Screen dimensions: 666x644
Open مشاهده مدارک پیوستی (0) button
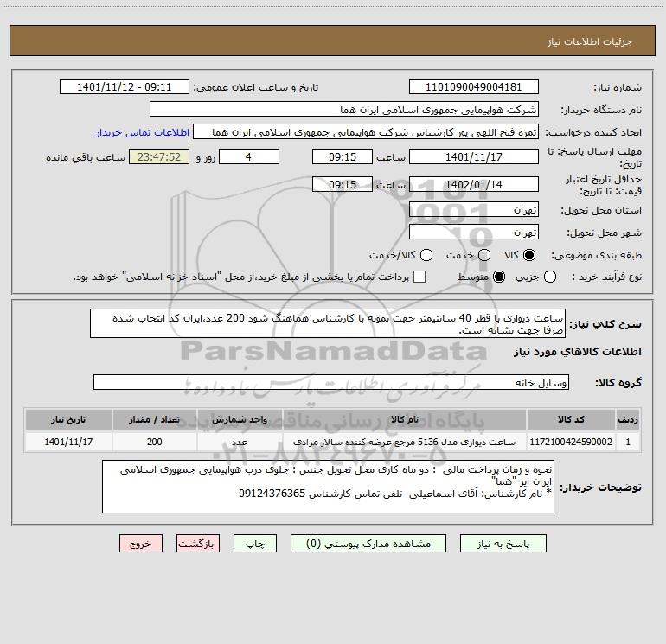click(x=368, y=544)
